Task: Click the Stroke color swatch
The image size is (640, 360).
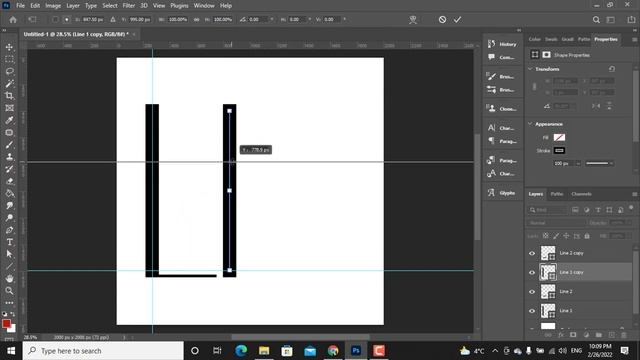Action: click(x=559, y=151)
